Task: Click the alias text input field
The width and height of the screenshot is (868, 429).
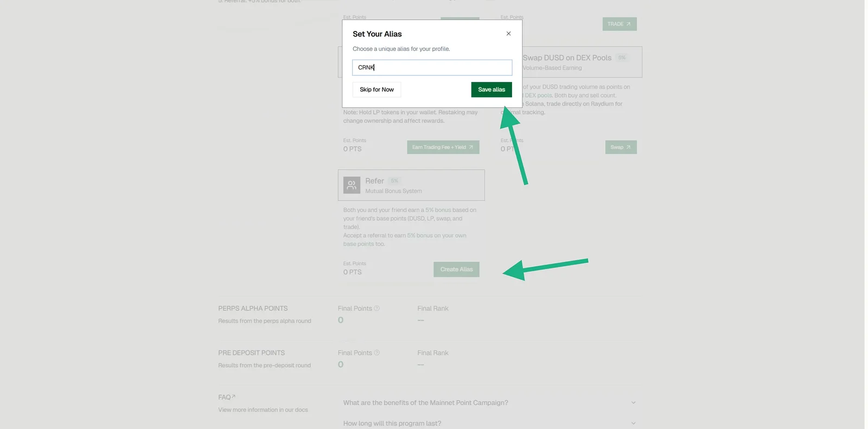Action: pos(432,67)
